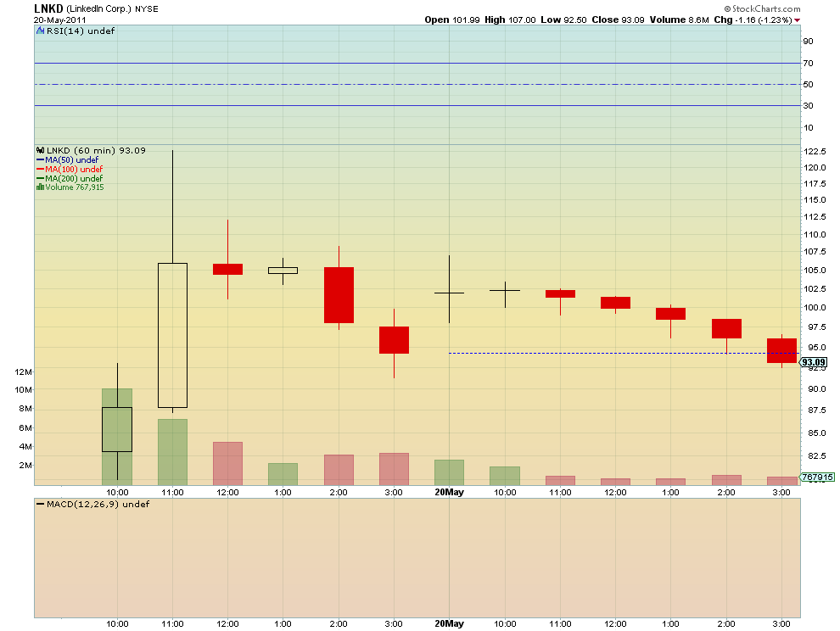Click the 115.0 price axis label

815,200
